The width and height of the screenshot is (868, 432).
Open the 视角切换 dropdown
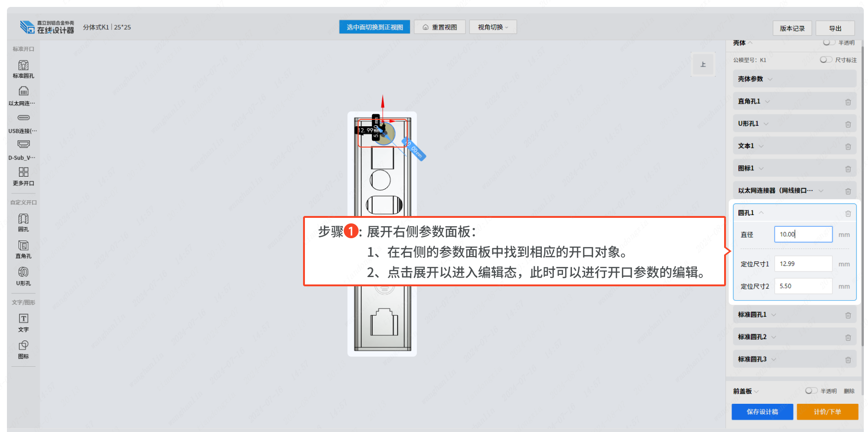493,27
